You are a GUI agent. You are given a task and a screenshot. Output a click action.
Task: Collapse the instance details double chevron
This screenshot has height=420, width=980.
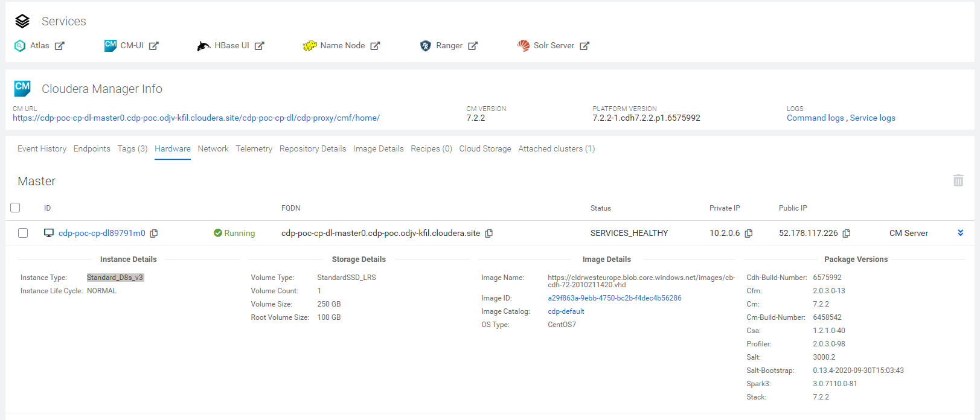[x=961, y=233]
